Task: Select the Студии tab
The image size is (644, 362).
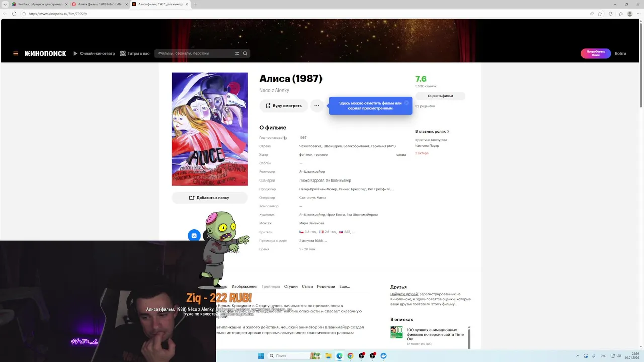Action: coord(291,287)
